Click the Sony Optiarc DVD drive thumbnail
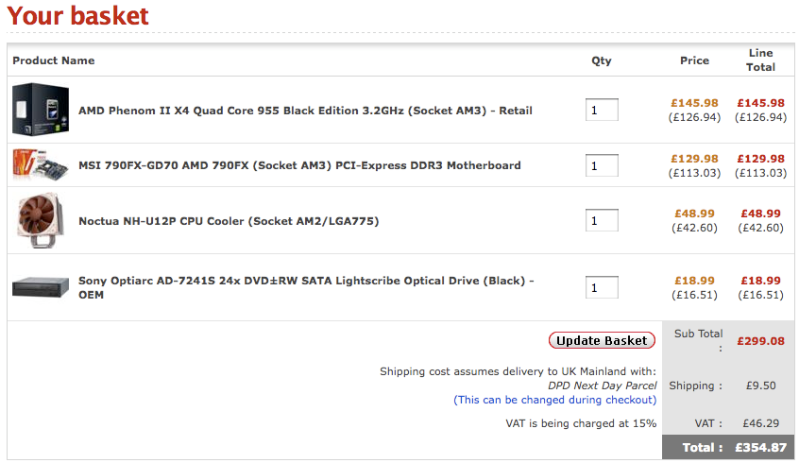 40,288
